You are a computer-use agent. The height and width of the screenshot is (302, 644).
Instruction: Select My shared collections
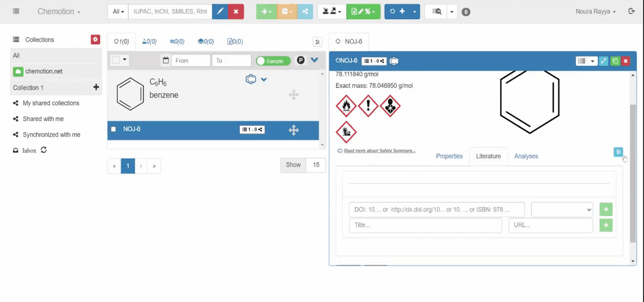point(51,103)
